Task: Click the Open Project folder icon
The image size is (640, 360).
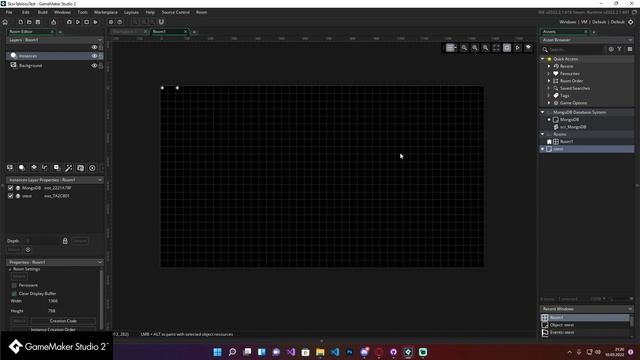Action: pyautogui.click(x=29, y=22)
